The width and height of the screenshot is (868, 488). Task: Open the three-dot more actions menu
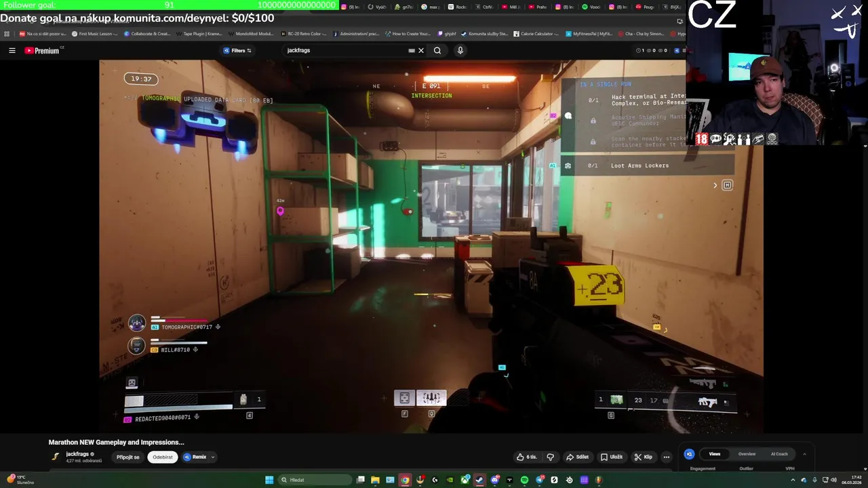point(666,457)
